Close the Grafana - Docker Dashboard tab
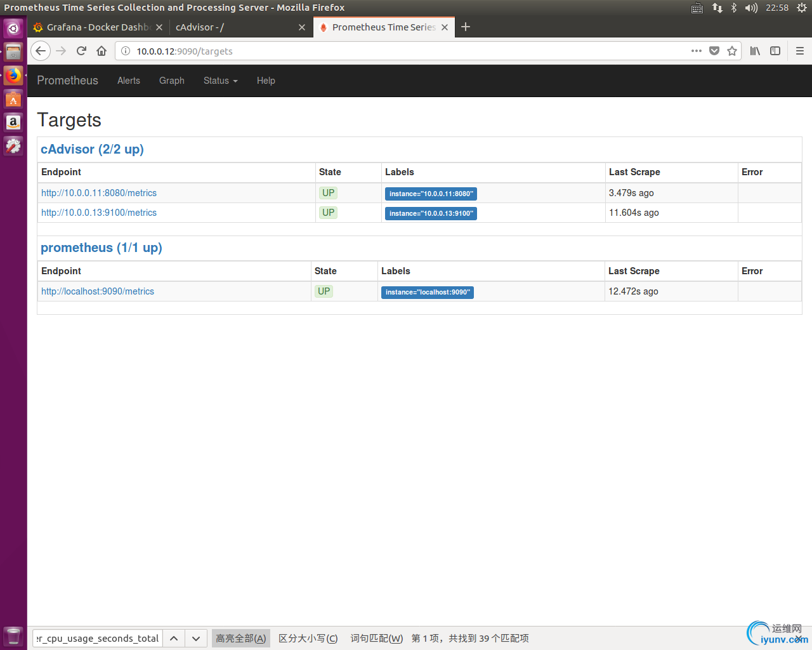This screenshot has width=812, height=650. pyautogui.click(x=159, y=27)
